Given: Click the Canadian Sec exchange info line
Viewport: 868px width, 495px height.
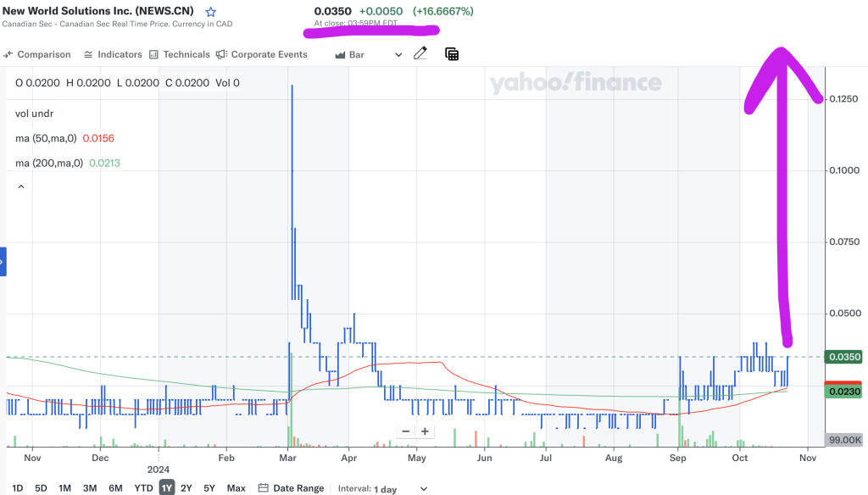Looking at the screenshot, I should click(x=117, y=24).
